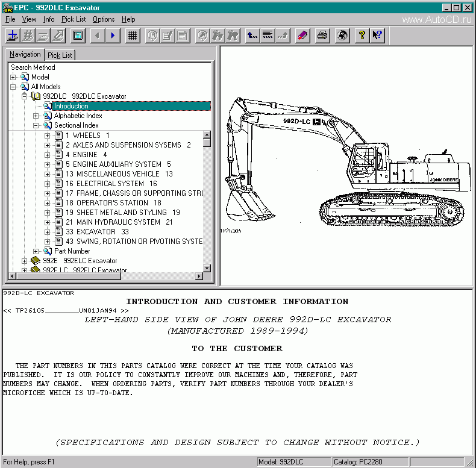Select the Navigation tab
The height and width of the screenshot is (468, 476).
tap(25, 54)
